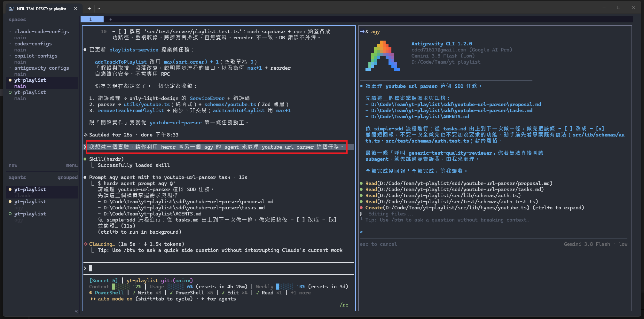644x319 pixels.
Task: Click the Context usage bar at 12%
Action: (x=122, y=286)
